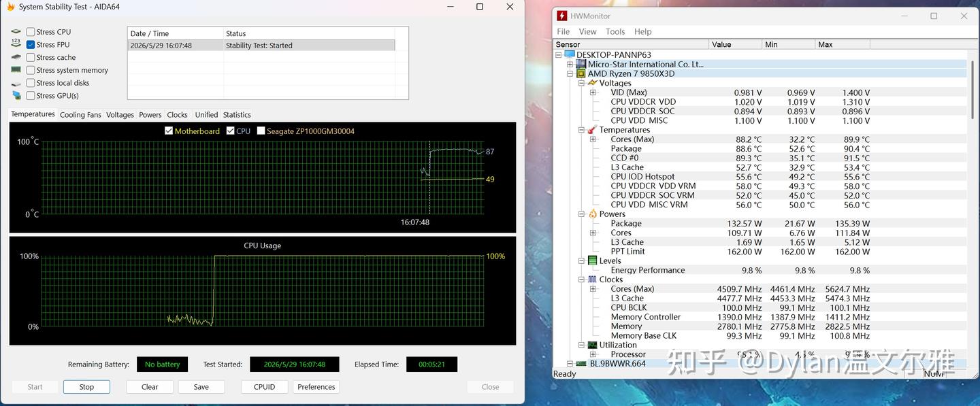Click the AIDA64 flame icon in title bar
Viewport: 980px width, 406px height.
pos(10,7)
